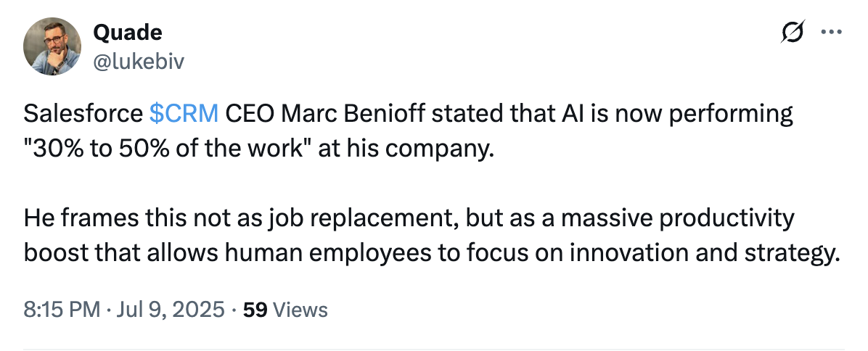Open the $CRM cashtag link
The image size is (868, 351).
pyautogui.click(x=184, y=114)
